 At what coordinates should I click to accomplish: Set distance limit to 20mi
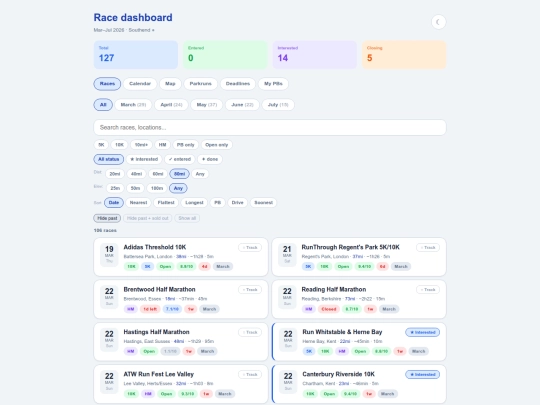(115, 174)
